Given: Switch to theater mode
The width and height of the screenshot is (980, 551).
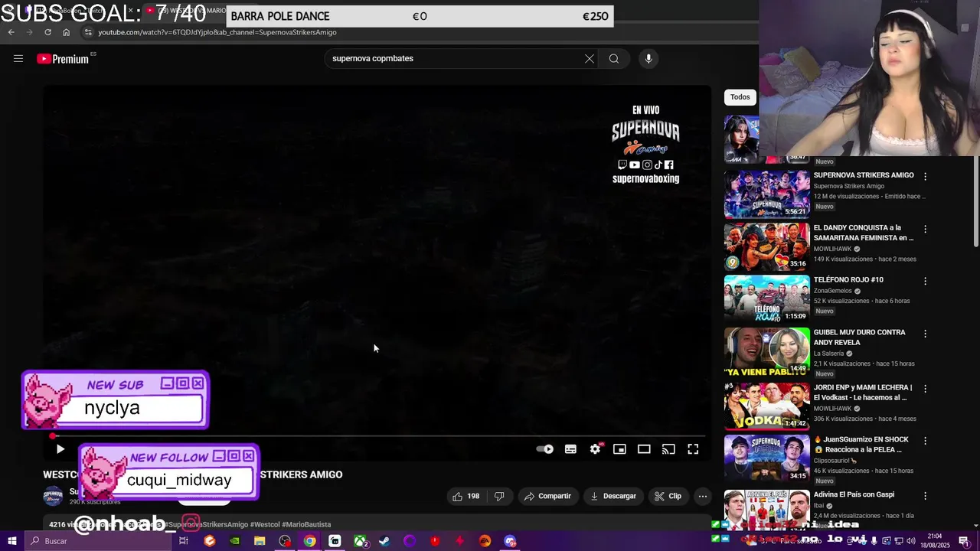Looking at the screenshot, I should tap(644, 449).
